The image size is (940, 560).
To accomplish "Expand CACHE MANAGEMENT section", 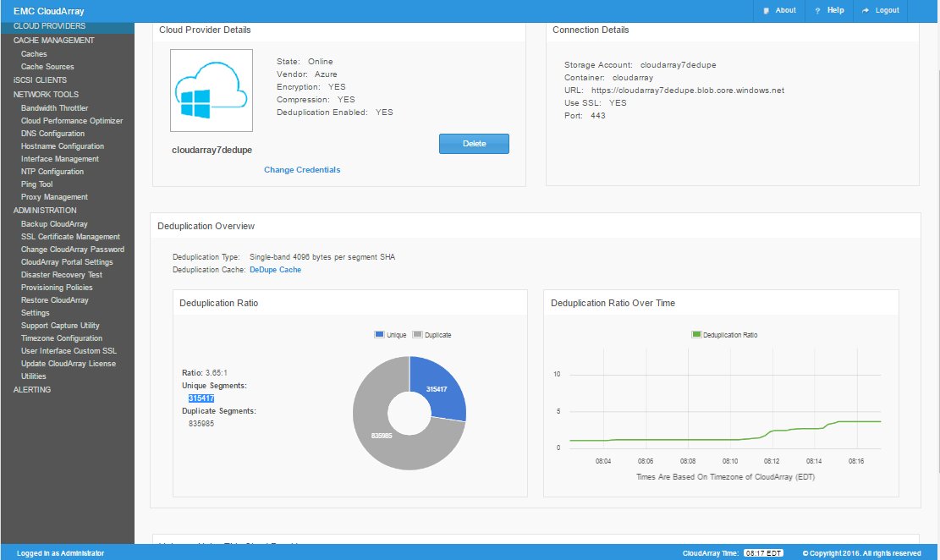I will [54, 40].
